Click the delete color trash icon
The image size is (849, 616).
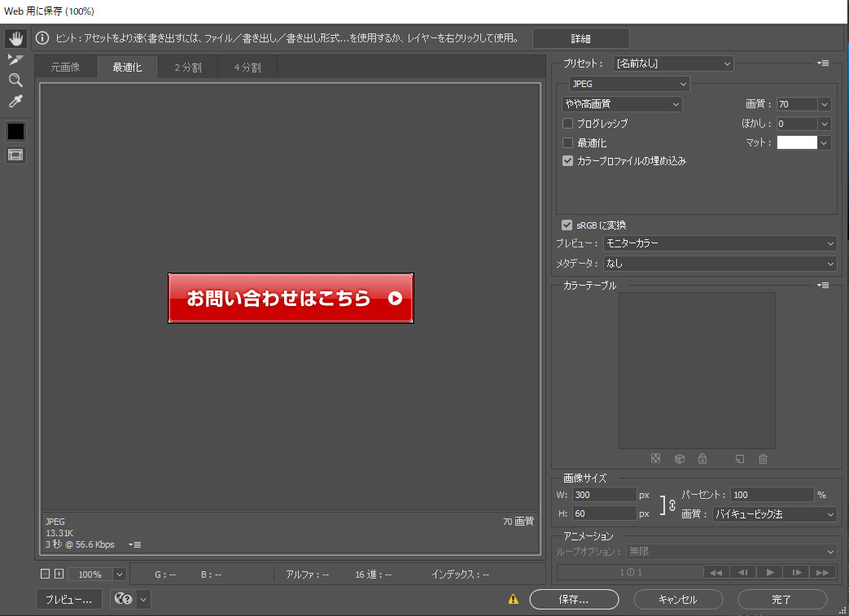pyautogui.click(x=763, y=458)
